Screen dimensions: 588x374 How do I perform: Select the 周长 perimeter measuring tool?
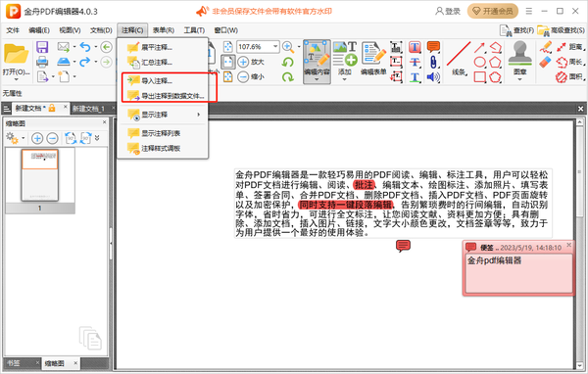[x=570, y=62]
